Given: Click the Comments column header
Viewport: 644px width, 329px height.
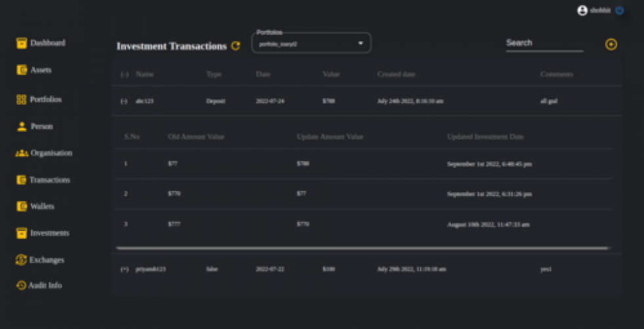Looking at the screenshot, I should click(557, 74).
